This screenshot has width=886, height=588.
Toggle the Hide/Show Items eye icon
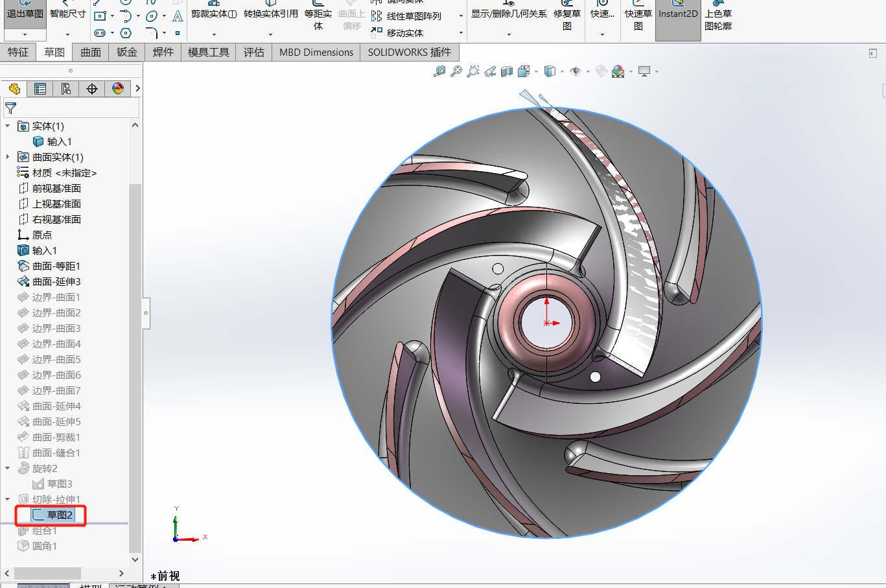[576, 71]
